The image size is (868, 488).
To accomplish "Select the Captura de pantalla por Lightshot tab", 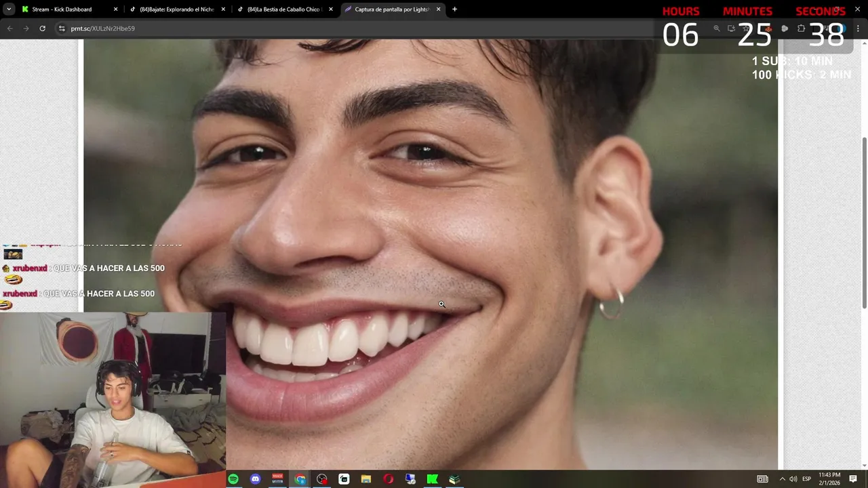I will coord(392,9).
